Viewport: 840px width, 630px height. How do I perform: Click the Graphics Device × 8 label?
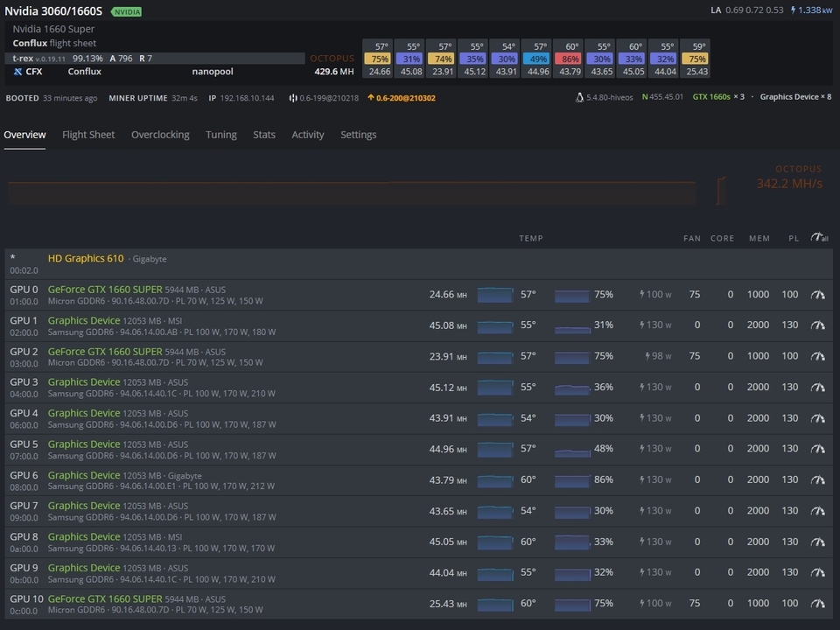[x=795, y=97]
